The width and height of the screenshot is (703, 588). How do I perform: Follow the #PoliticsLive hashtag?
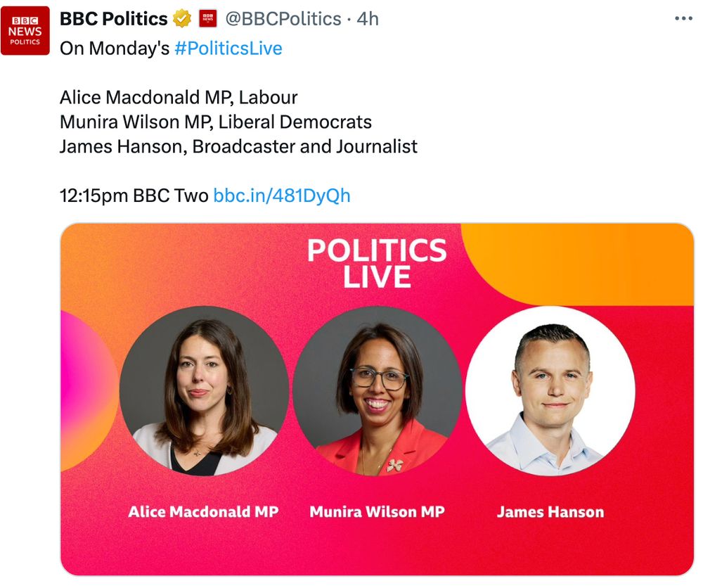point(228,48)
